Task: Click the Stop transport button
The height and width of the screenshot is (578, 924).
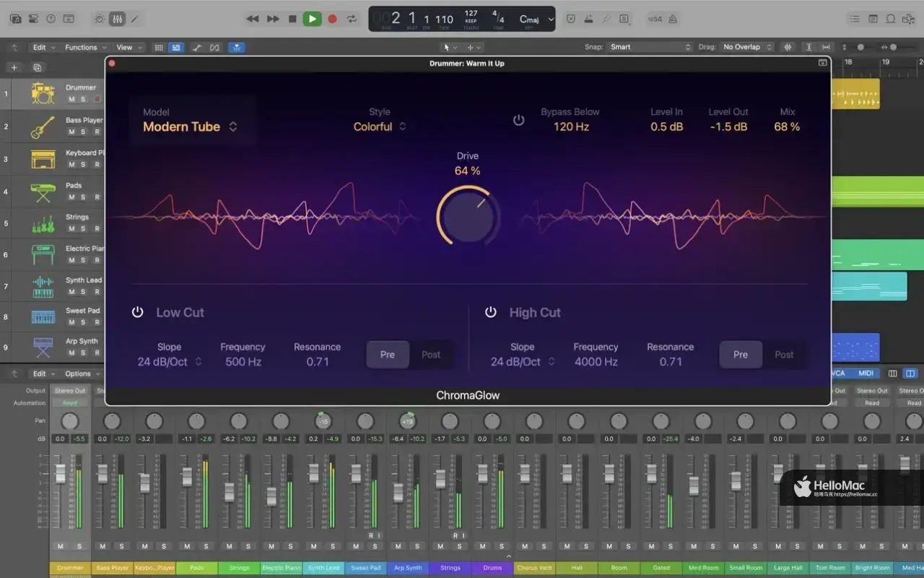Action: click(x=292, y=19)
